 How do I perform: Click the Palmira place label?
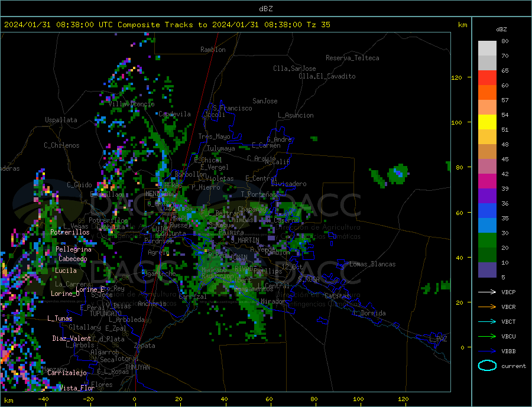[231, 232]
